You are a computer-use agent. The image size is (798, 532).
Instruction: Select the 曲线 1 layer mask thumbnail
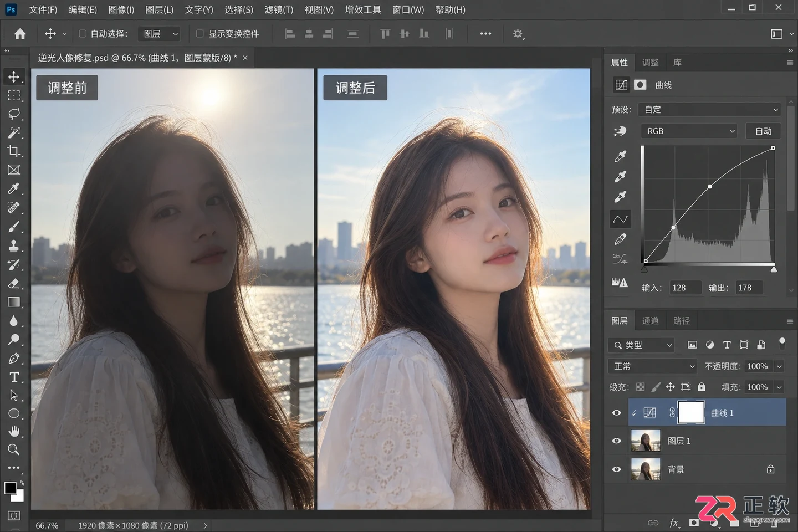tap(691, 413)
